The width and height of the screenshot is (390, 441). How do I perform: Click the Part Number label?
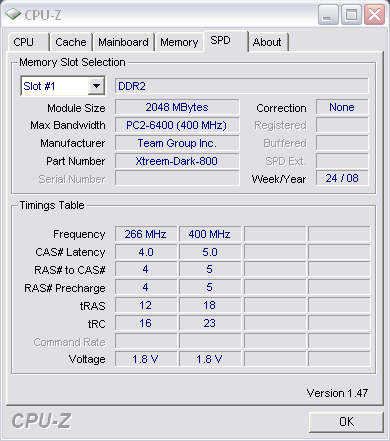point(76,161)
